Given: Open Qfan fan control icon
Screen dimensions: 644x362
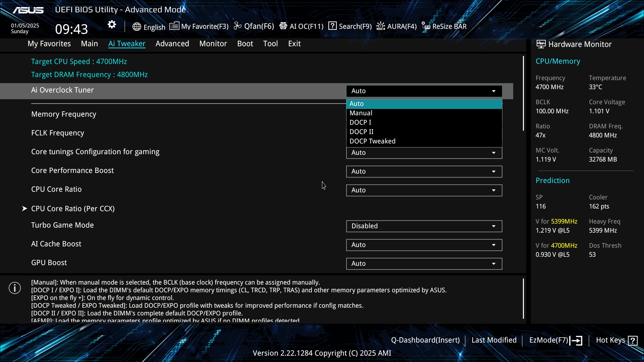Looking at the screenshot, I should [237, 26].
